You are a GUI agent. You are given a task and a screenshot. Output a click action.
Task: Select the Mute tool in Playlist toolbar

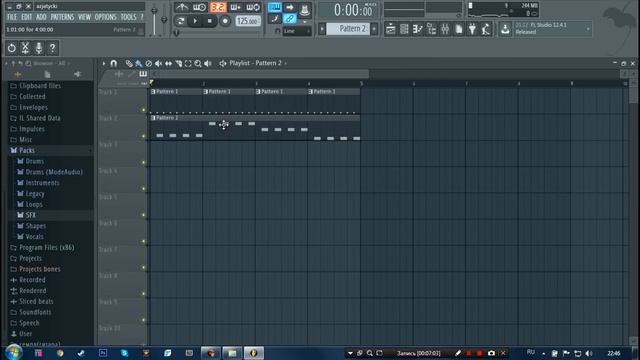pyautogui.click(x=158, y=63)
